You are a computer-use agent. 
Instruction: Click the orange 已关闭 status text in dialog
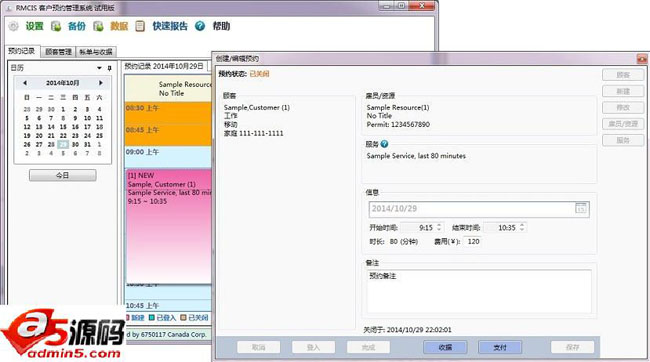[x=260, y=74]
